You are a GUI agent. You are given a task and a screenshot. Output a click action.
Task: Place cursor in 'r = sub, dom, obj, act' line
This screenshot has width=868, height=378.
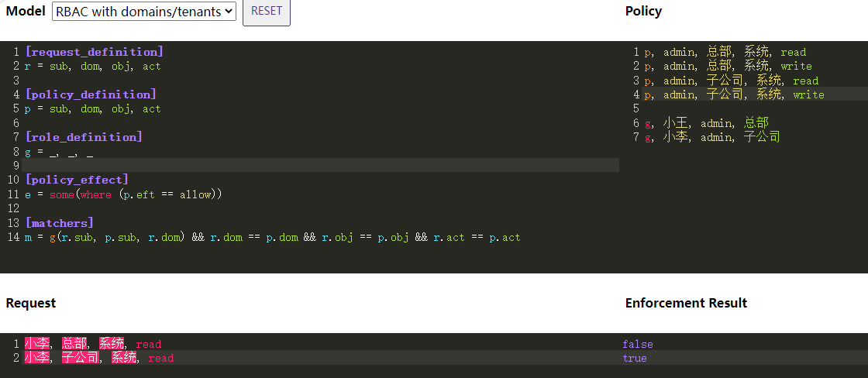(x=92, y=67)
